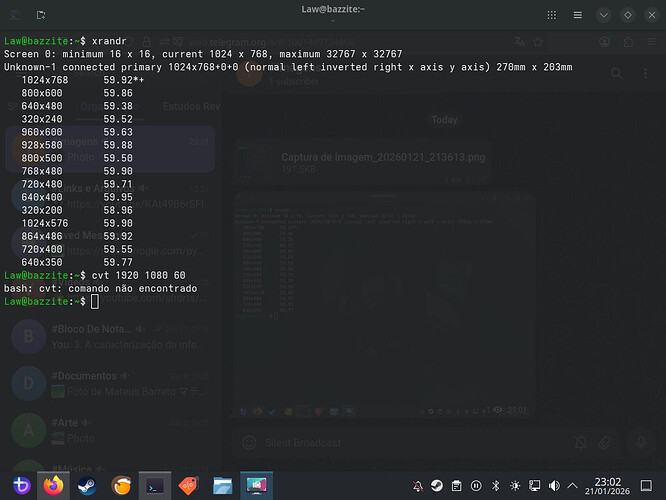Switch to the terminal taskbar entry
The width and height of the screenshot is (666, 500).
(x=155, y=485)
